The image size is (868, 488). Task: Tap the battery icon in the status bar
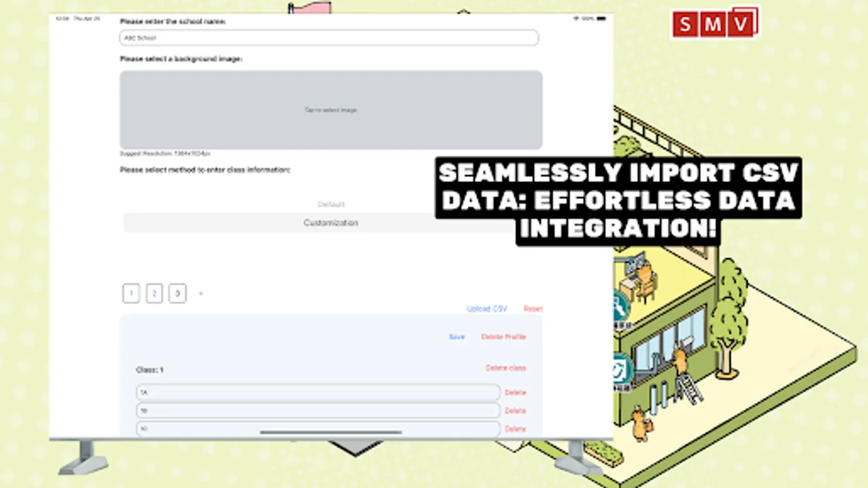pos(601,17)
